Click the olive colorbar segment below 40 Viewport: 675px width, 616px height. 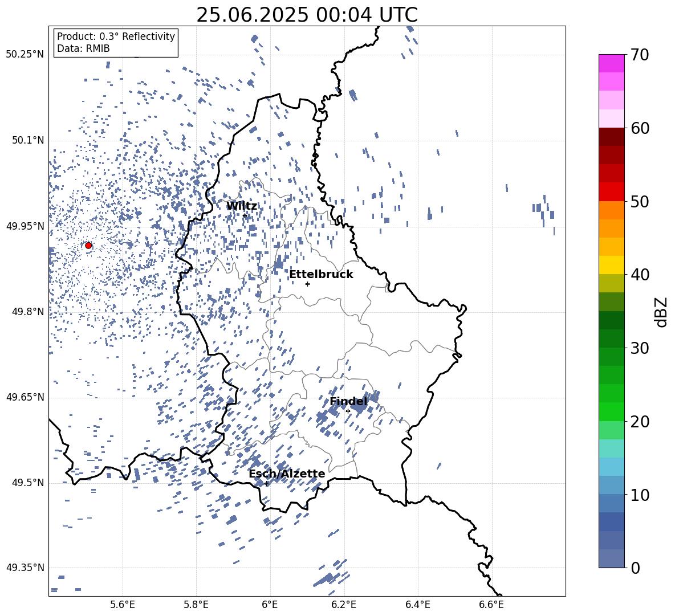tap(612, 283)
